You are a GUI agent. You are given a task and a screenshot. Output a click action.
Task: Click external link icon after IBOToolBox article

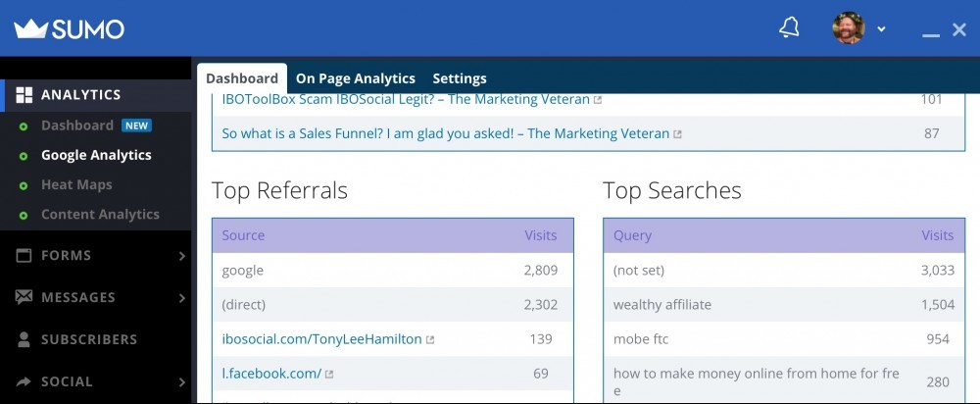click(598, 100)
